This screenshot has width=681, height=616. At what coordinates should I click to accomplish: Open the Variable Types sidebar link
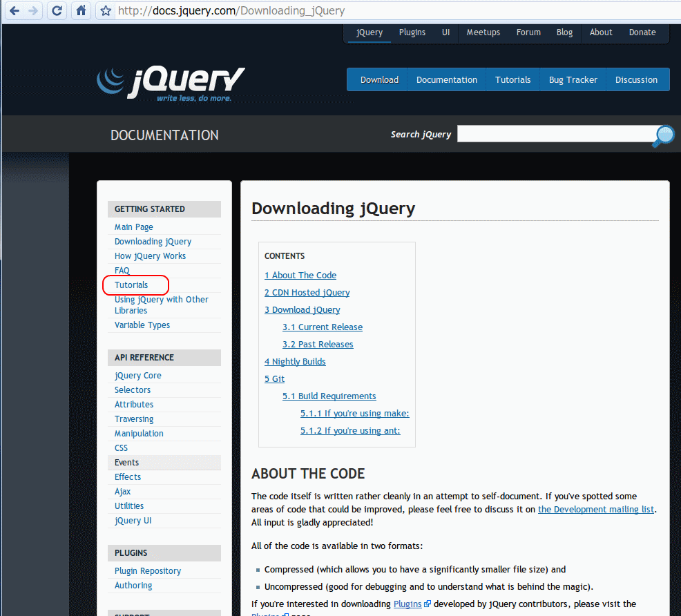point(142,325)
